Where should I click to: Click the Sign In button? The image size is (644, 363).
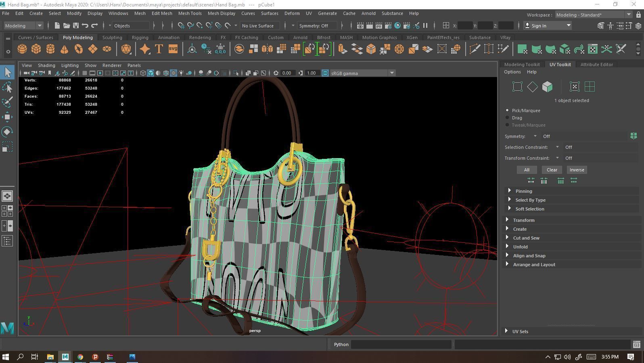pyautogui.click(x=548, y=25)
